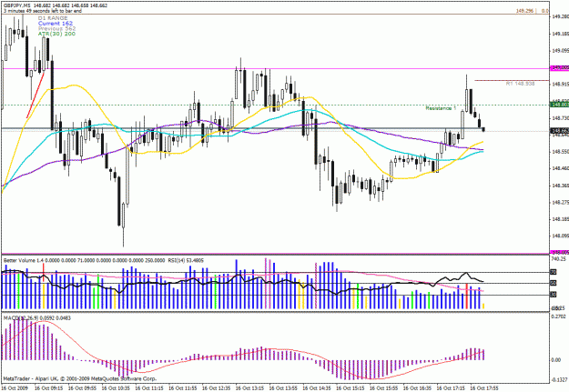Image resolution: width=569 pixels, height=392 pixels.
Task: Click the 0.2702 MACD scale value
Action: pyautogui.click(x=558, y=317)
